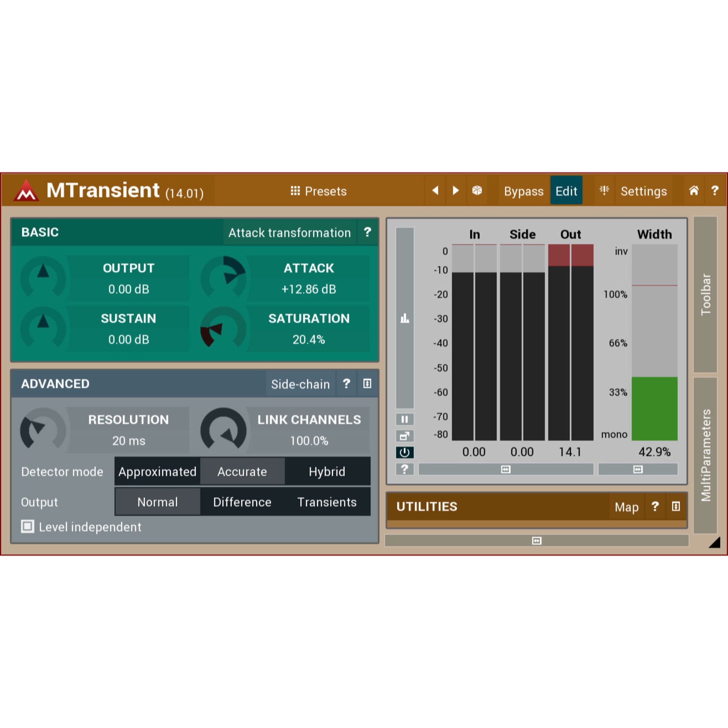Open the MultiParameters side tab

click(705, 455)
